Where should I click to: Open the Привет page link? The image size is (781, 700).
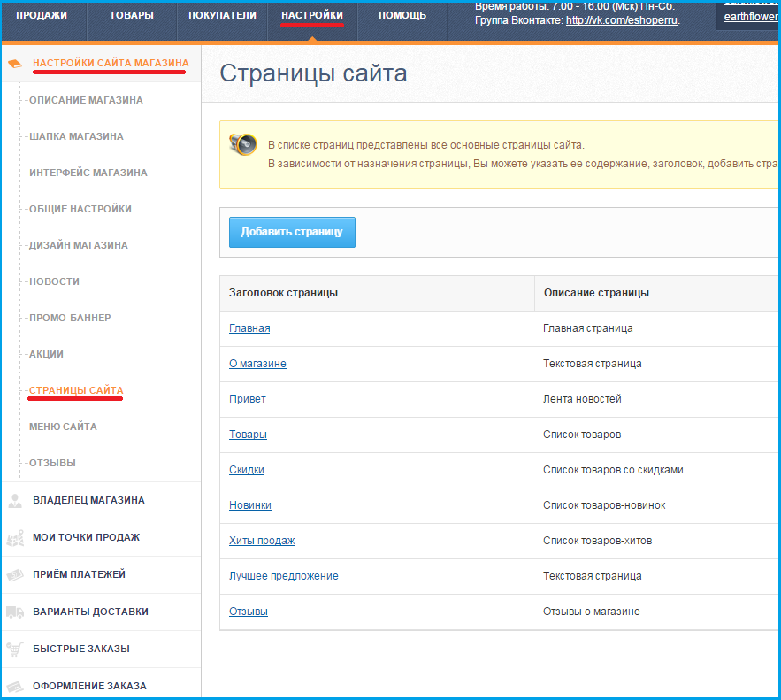pos(247,399)
